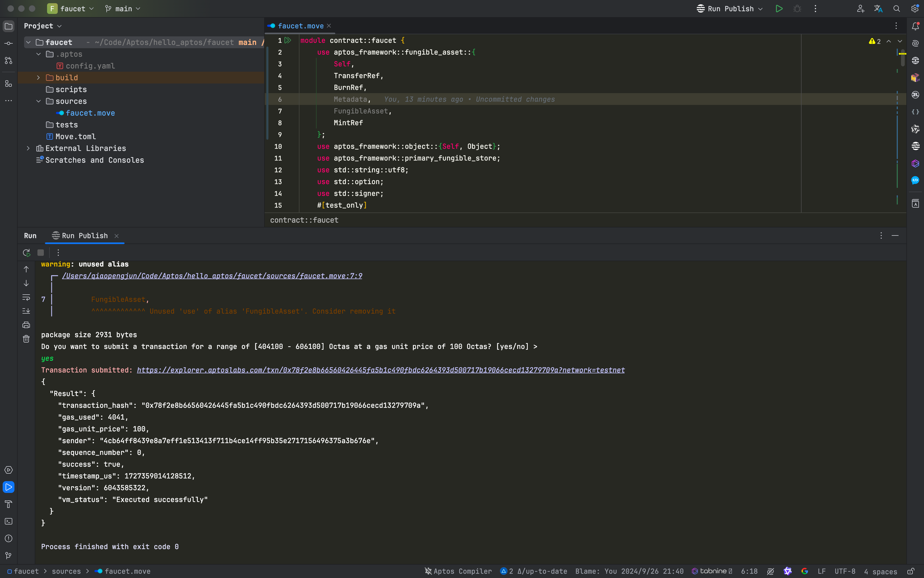The image size is (924, 578).
Task: Toggle soft-wrap in the run console
Action: click(x=26, y=297)
